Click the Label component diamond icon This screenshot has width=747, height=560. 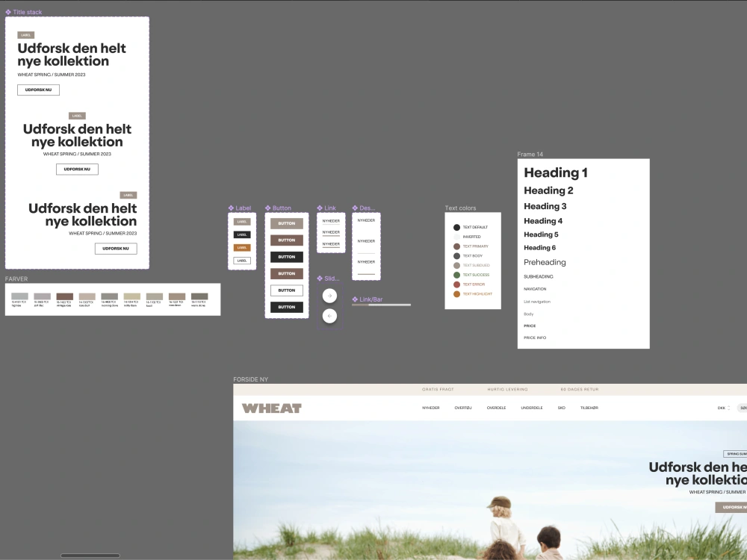click(x=231, y=208)
